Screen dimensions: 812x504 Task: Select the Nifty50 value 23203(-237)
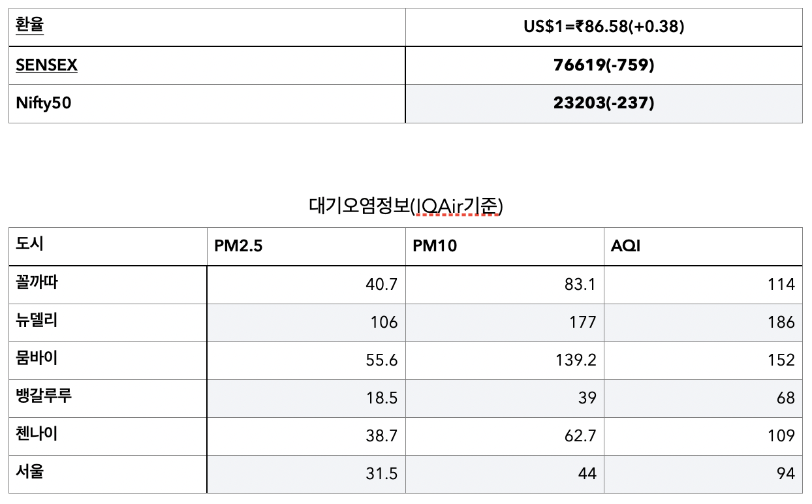[604, 103]
